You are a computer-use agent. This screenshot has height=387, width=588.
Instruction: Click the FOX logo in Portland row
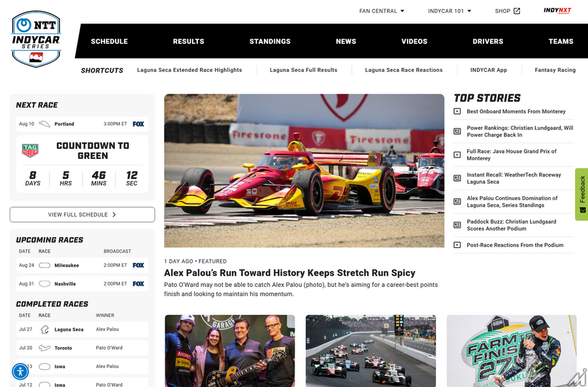click(x=139, y=124)
